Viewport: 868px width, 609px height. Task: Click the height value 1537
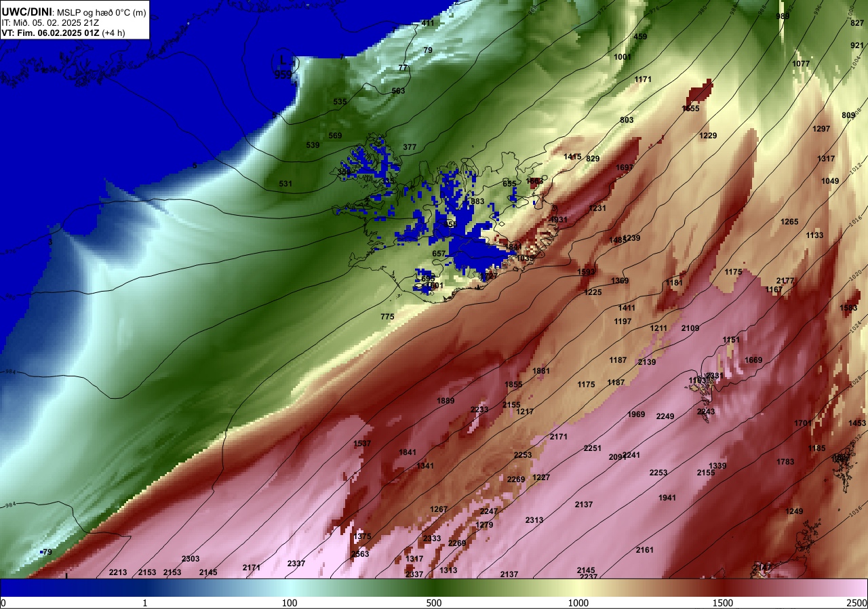click(362, 444)
